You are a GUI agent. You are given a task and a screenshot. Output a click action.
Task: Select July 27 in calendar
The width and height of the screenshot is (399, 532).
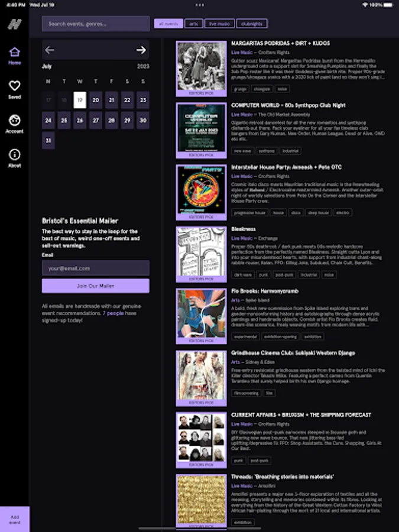(x=96, y=121)
